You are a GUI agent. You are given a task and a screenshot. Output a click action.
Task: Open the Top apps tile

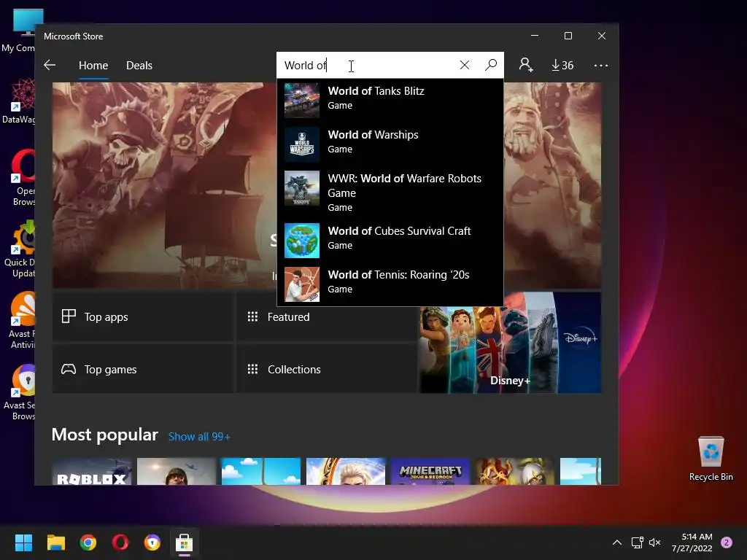coord(143,316)
